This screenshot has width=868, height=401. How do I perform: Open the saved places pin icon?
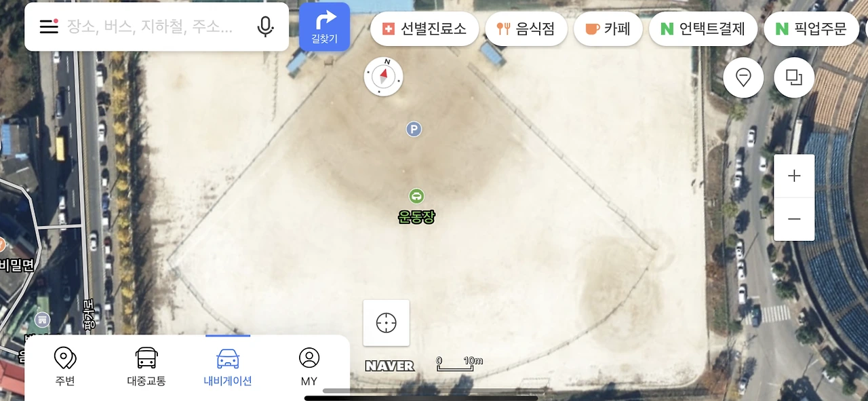click(744, 77)
